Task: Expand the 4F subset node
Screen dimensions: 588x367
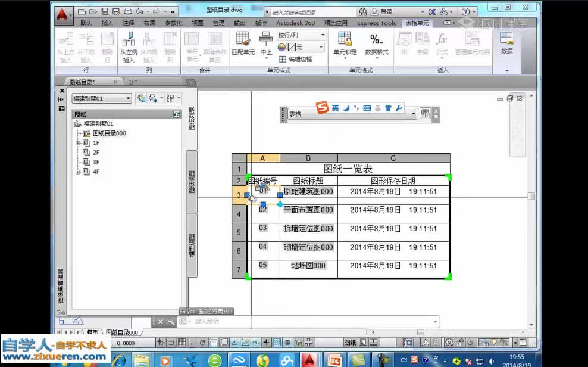Action: pos(77,172)
